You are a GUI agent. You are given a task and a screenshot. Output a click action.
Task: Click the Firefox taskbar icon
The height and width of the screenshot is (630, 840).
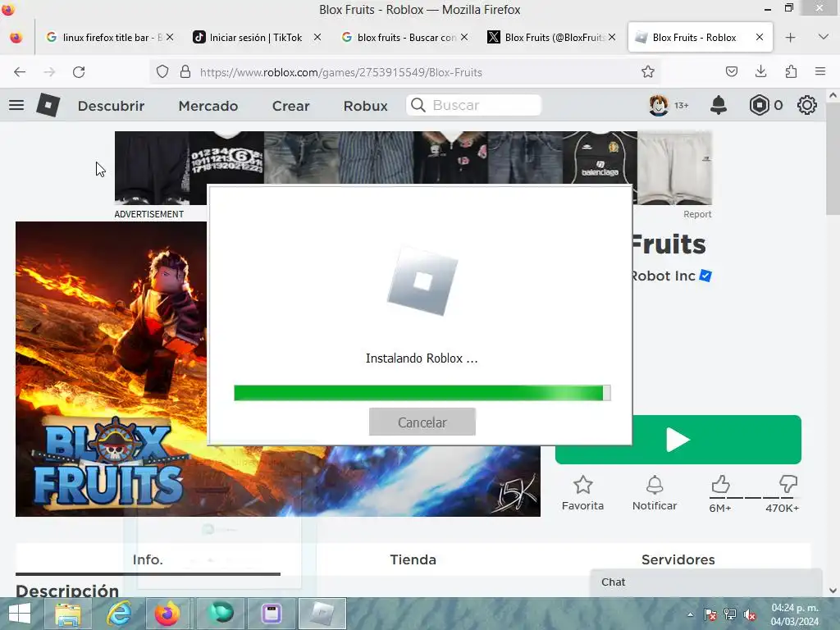167,614
